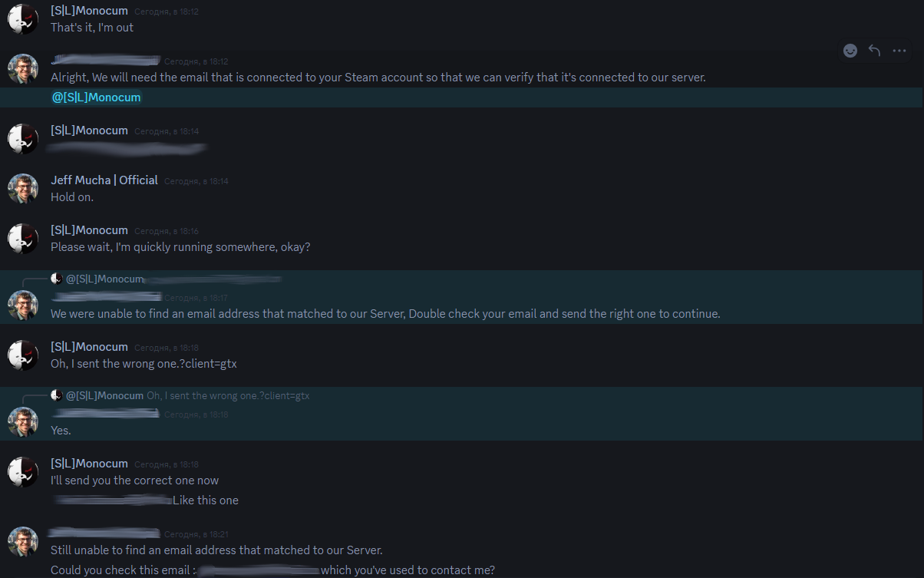This screenshot has width=924, height=578.
Task: Jump to replied message "Oh, I sent the wrong one" preview
Action: (x=228, y=396)
